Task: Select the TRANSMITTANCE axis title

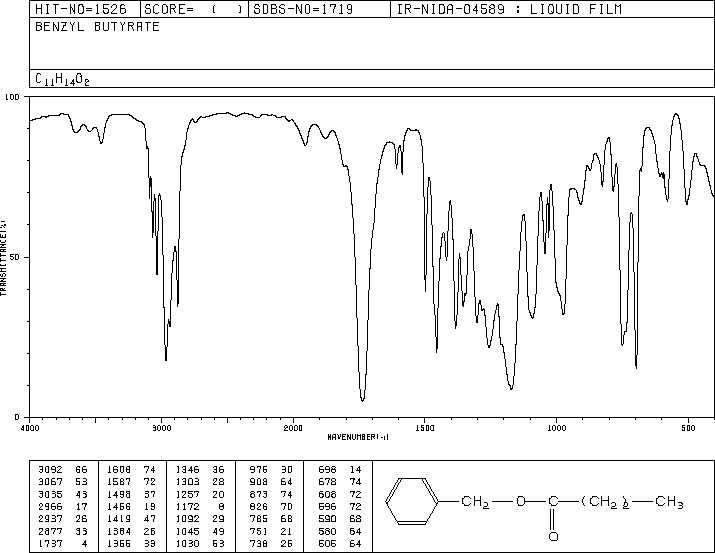Action: point(3,258)
